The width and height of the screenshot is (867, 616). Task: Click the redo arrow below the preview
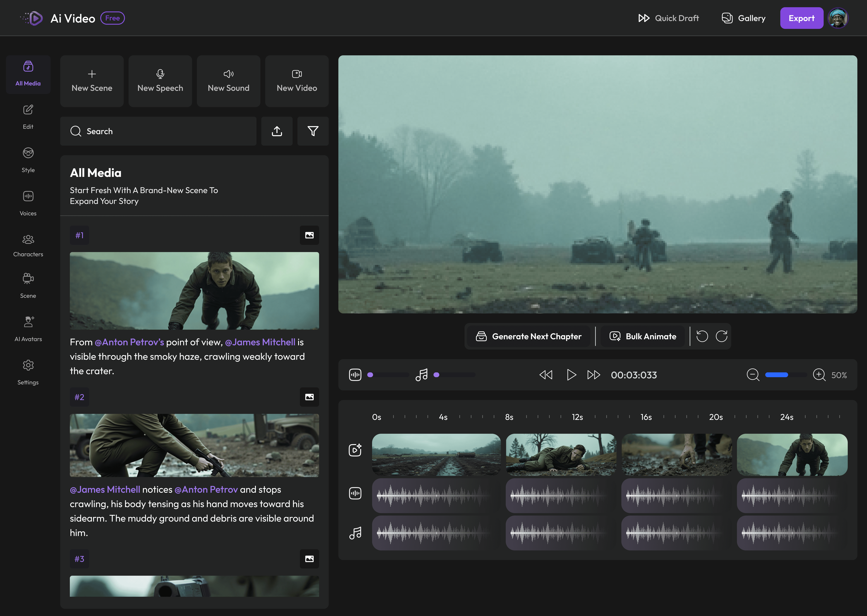click(x=721, y=336)
